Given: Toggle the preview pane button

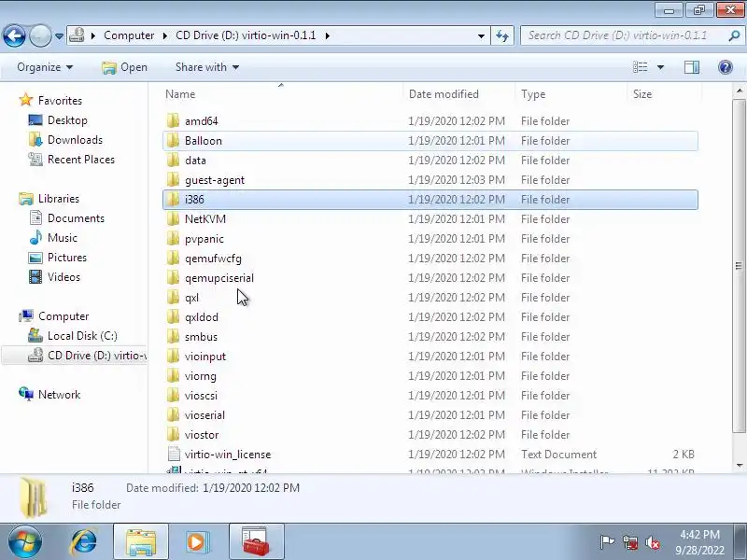Looking at the screenshot, I should pyautogui.click(x=692, y=67).
